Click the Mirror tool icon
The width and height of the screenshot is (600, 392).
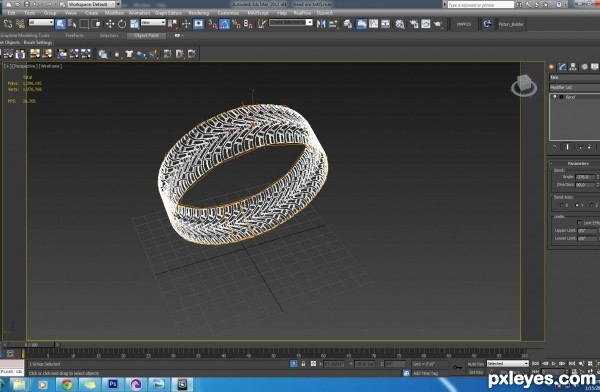click(x=321, y=24)
